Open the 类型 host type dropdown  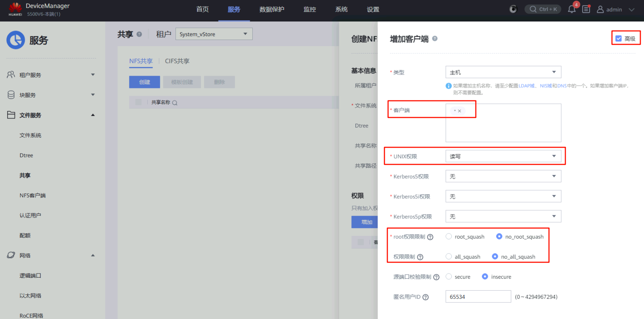(x=503, y=72)
